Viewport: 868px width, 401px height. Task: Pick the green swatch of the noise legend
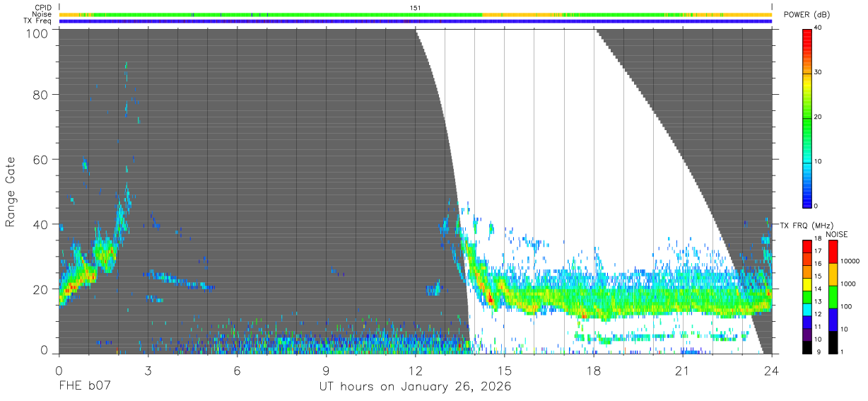pos(834,297)
